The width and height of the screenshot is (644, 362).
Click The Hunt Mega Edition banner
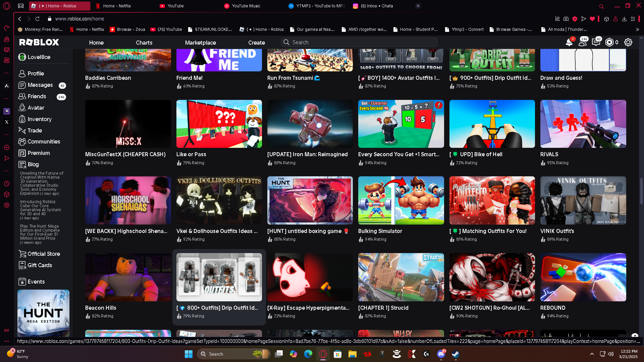(x=43, y=313)
